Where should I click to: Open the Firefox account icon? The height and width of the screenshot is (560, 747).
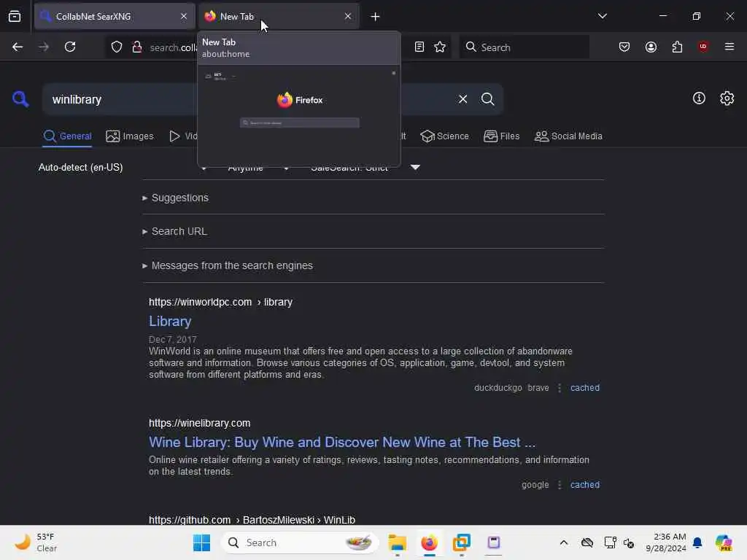point(651,47)
